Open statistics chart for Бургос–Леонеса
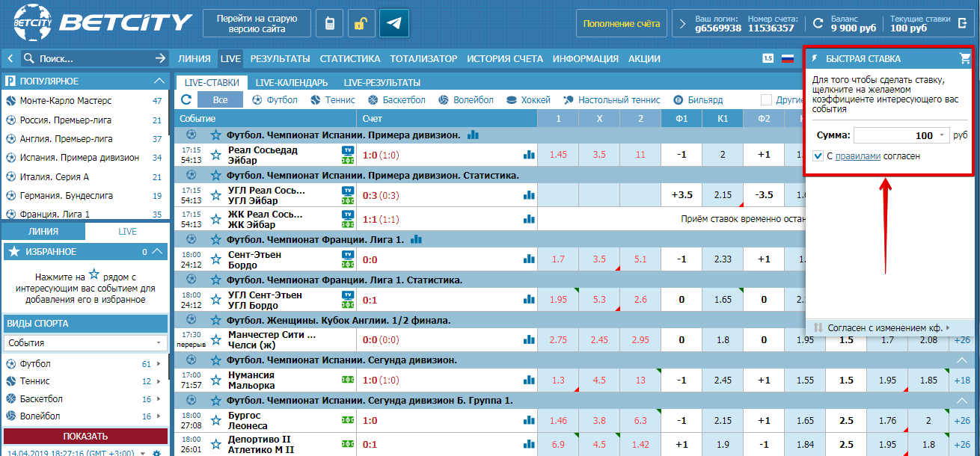980x456 pixels. click(530, 420)
